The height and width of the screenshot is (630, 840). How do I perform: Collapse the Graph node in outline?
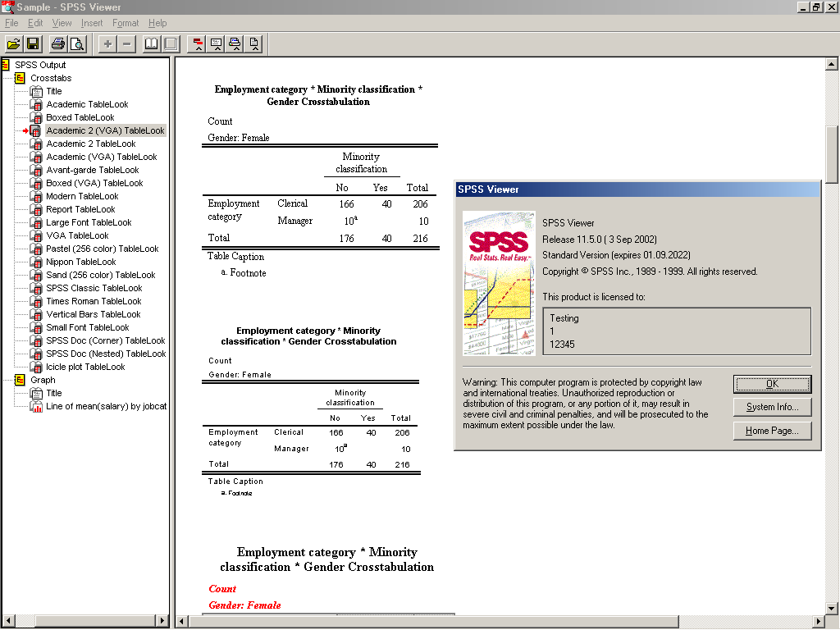click(x=20, y=380)
